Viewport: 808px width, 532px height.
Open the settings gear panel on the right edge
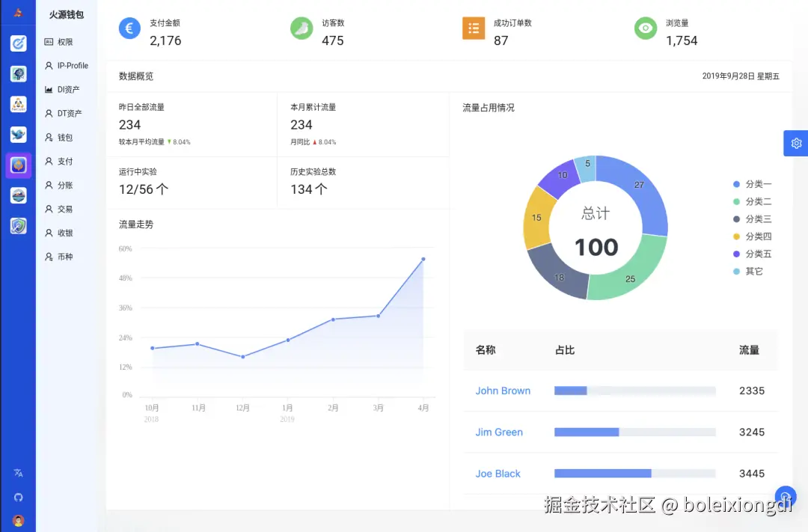[x=796, y=144]
